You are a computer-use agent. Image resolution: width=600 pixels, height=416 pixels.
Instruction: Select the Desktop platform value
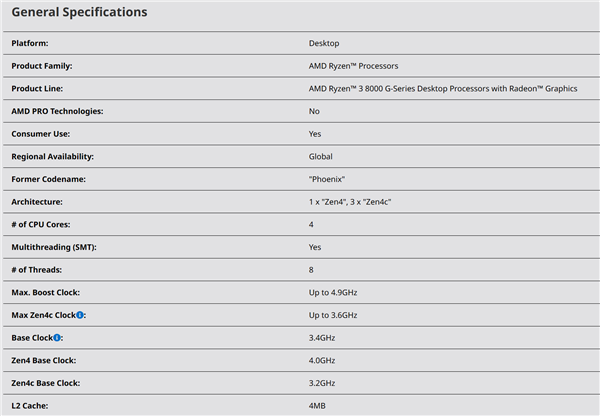tap(324, 43)
